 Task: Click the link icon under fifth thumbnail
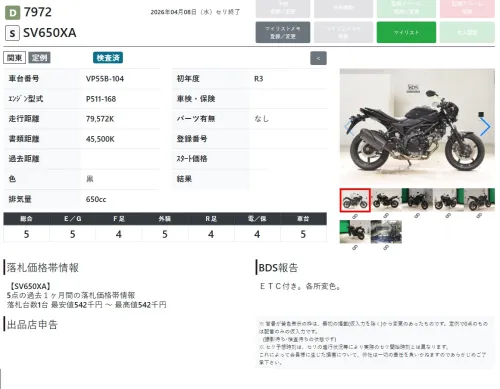(x=479, y=216)
